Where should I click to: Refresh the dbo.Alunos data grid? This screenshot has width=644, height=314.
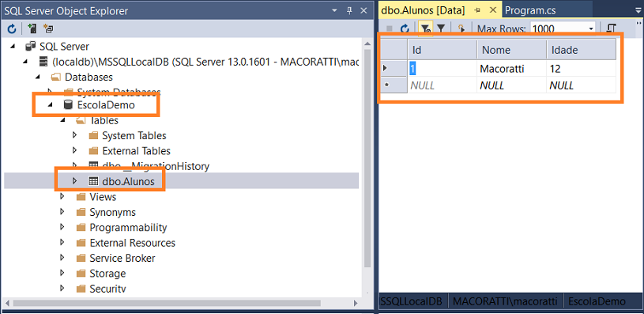tap(405, 28)
